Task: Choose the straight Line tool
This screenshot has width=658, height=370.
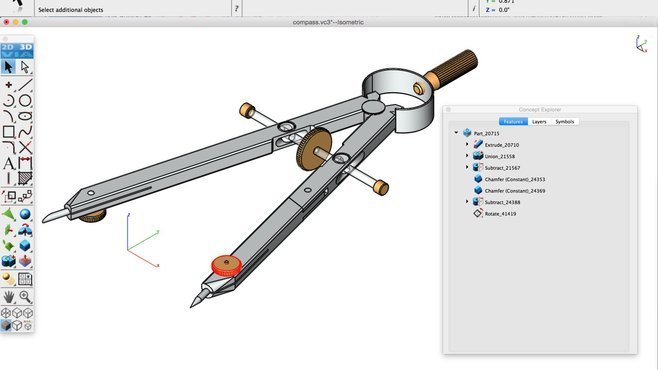Action: click(25, 85)
